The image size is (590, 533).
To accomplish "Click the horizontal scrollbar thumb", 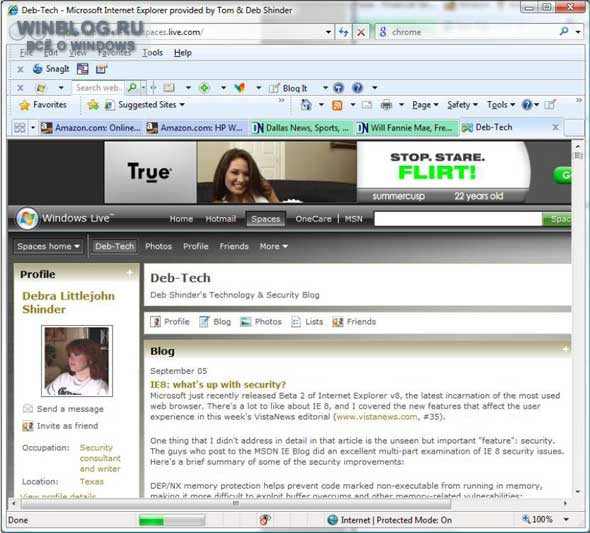I will pyautogui.click(x=236, y=503).
